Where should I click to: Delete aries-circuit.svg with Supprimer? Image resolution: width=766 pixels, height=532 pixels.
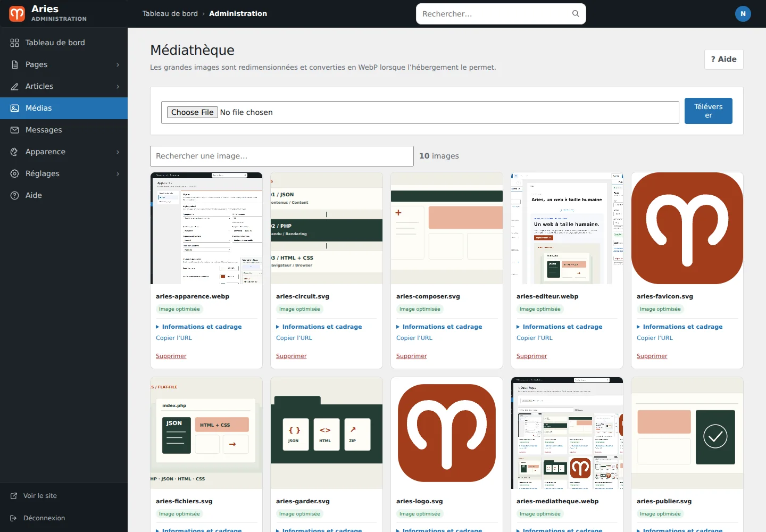tap(292, 356)
